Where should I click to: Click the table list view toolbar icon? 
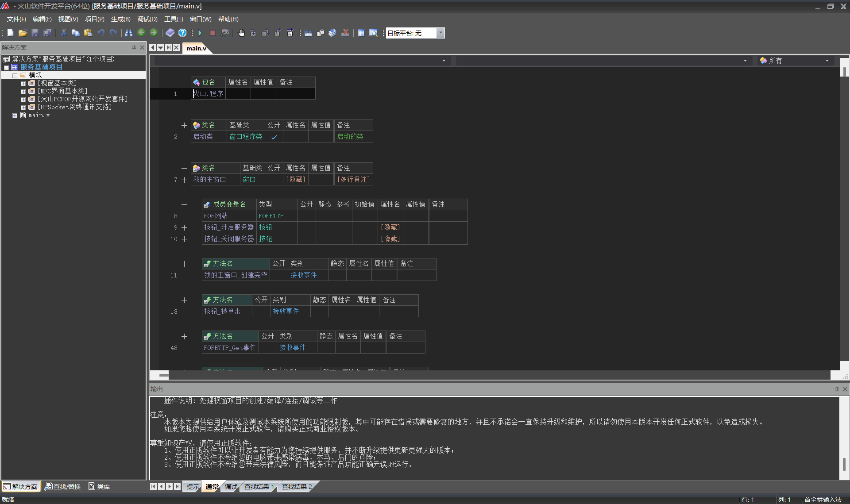[361, 33]
